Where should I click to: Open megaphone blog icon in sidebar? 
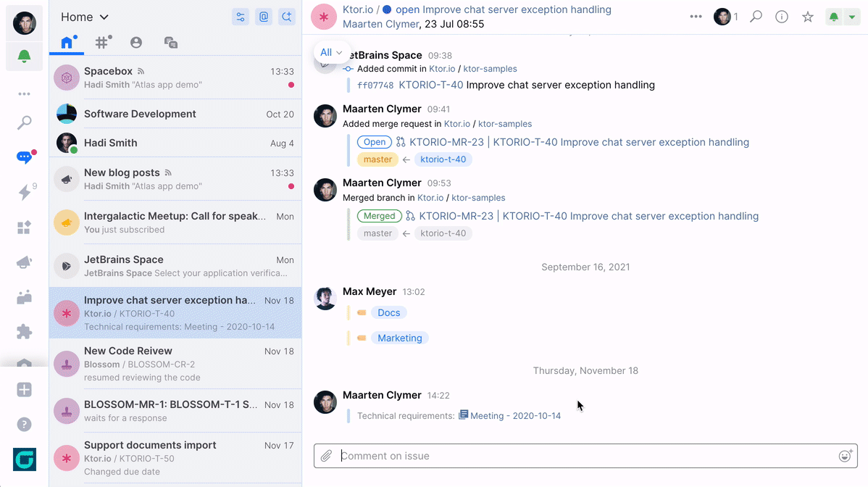[x=25, y=262]
